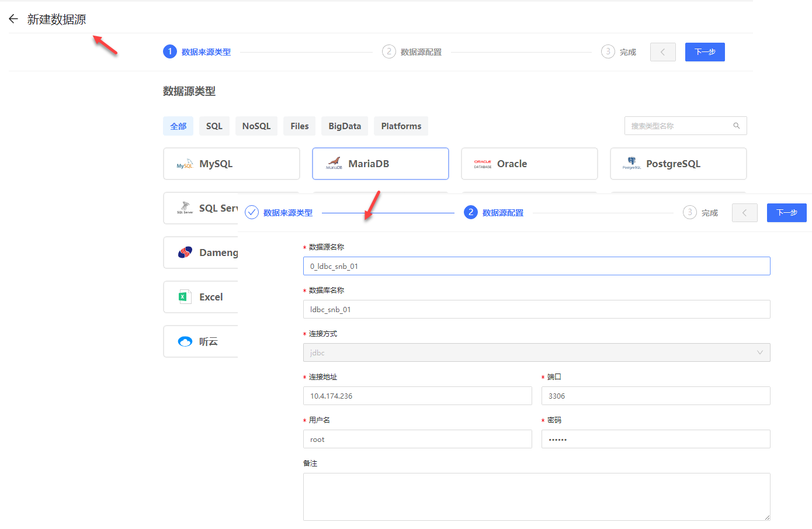Click the 数据源类型 section heading
This screenshot has width=812, height=529.
[x=189, y=91]
